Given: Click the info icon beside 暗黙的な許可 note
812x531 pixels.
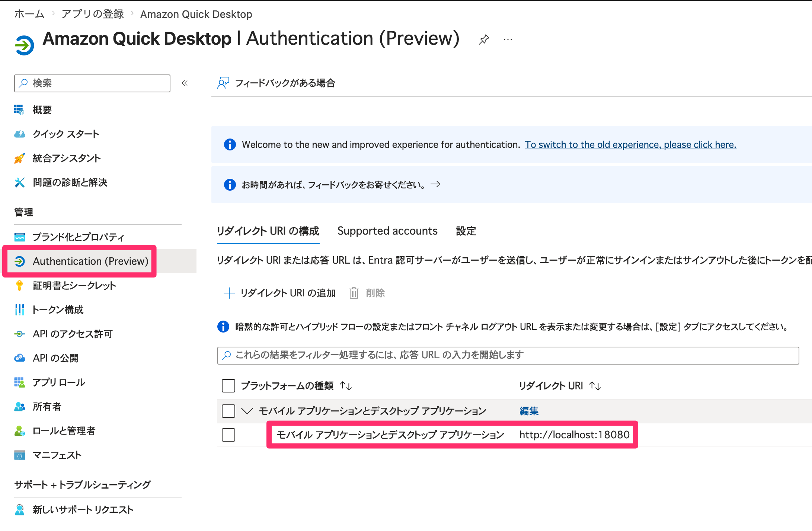Looking at the screenshot, I should point(223,327).
